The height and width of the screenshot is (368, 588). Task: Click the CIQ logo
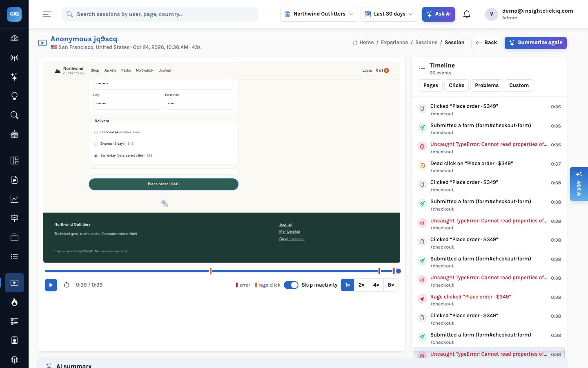coord(14,14)
